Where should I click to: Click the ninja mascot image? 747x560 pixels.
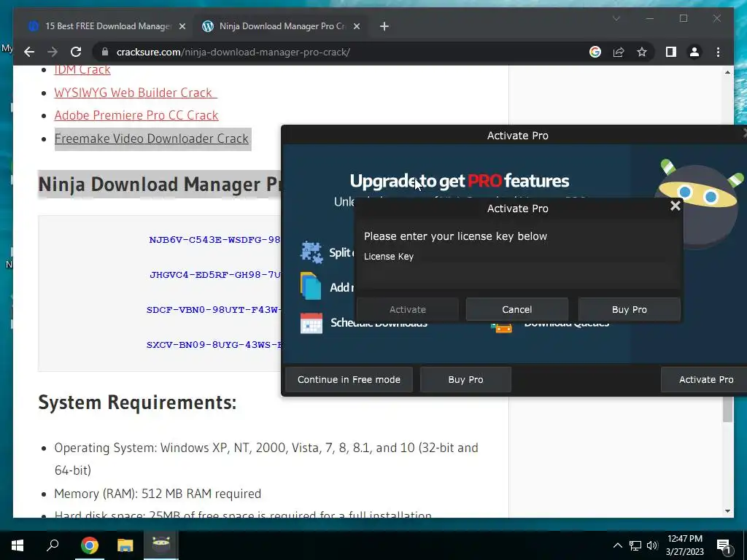point(700,205)
